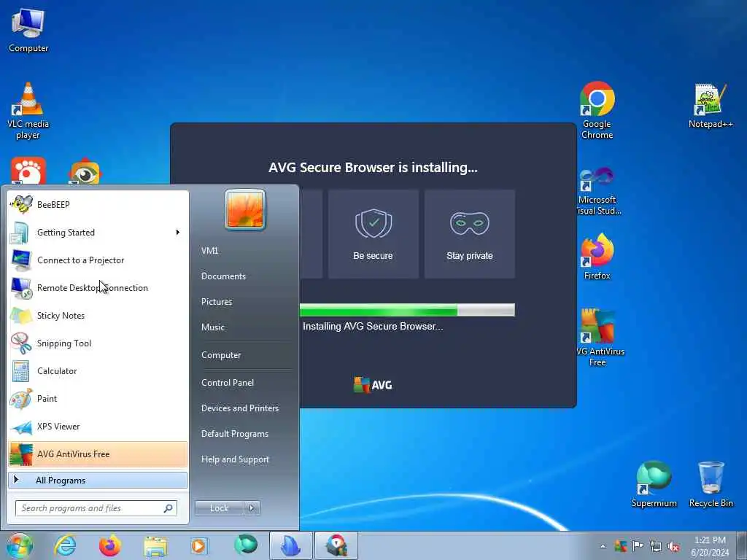Launch Firefox from the desktop icon
The width and height of the screenshot is (747, 560).
tap(597, 256)
